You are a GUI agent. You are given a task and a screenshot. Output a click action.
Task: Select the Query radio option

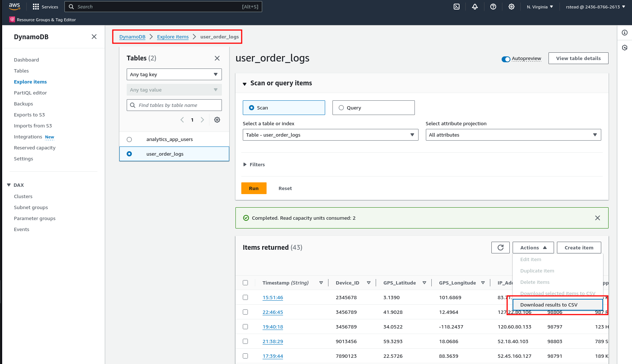click(341, 108)
